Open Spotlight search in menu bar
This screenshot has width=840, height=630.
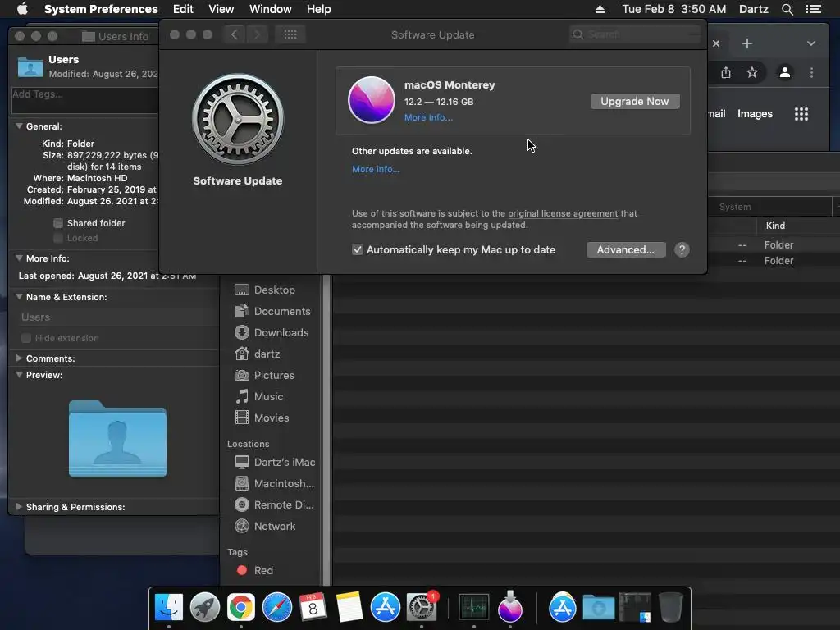[x=787, y=9]
